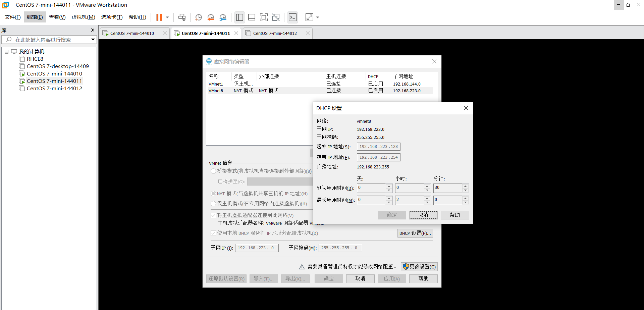Collapse the My Computer tree node
The image size is (644, 310).
tap(6, 52)
